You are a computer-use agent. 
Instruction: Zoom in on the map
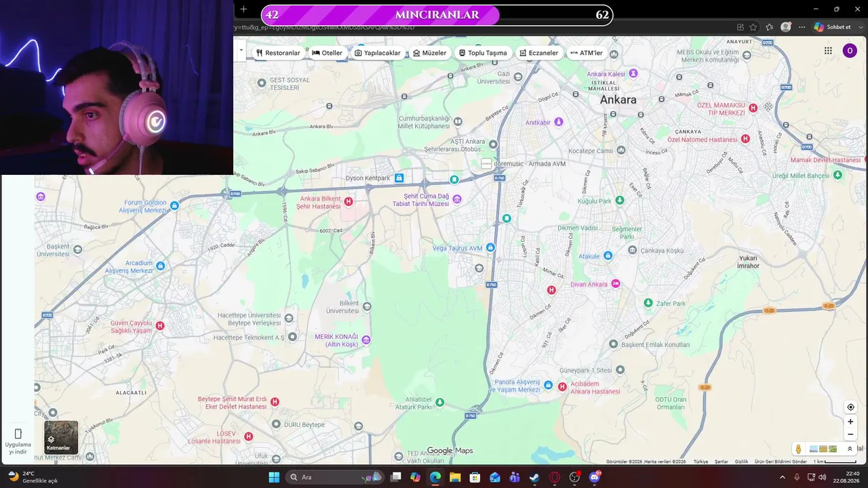pyautogui.click(x=850, y=422)
